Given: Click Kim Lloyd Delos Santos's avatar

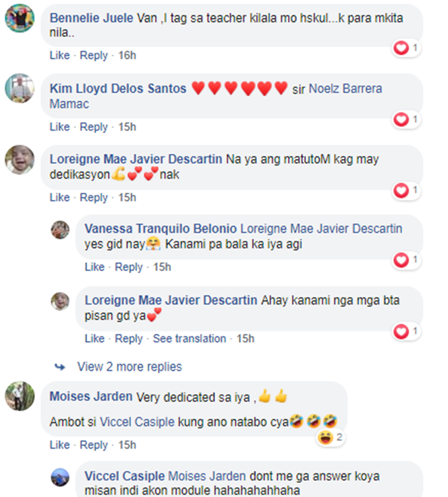Looking at the screenshot, I should 20,88.
